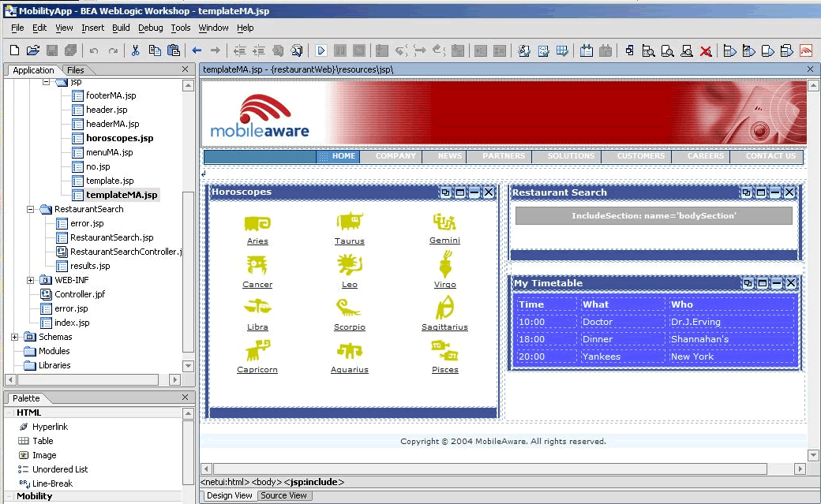The height and width of the screenshot is (504, 821).
Task: Click the jsp:include breadcrumb tag
Action: (x=313, y=481)
